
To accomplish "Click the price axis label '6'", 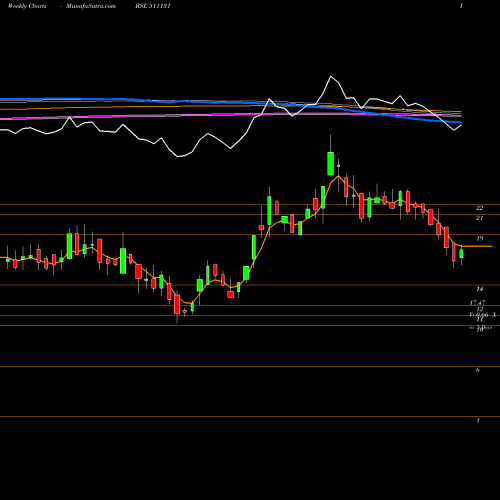I will click(478, 370).
